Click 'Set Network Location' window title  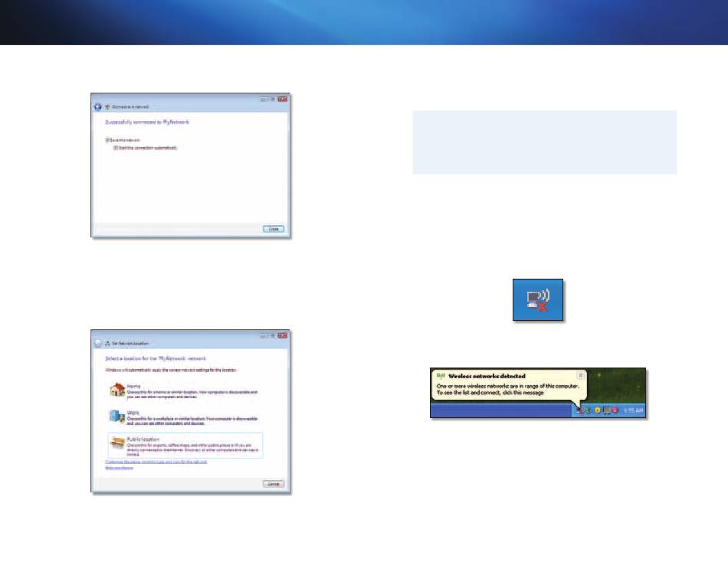point(130,344)
